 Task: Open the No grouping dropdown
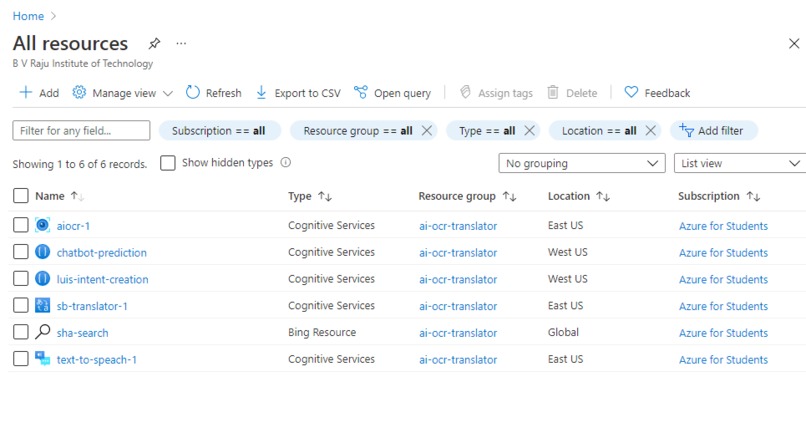pos(582,163)
